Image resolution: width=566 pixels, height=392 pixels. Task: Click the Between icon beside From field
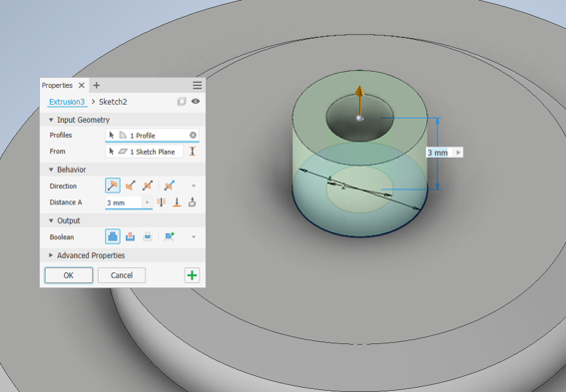(x=193, y=152)
